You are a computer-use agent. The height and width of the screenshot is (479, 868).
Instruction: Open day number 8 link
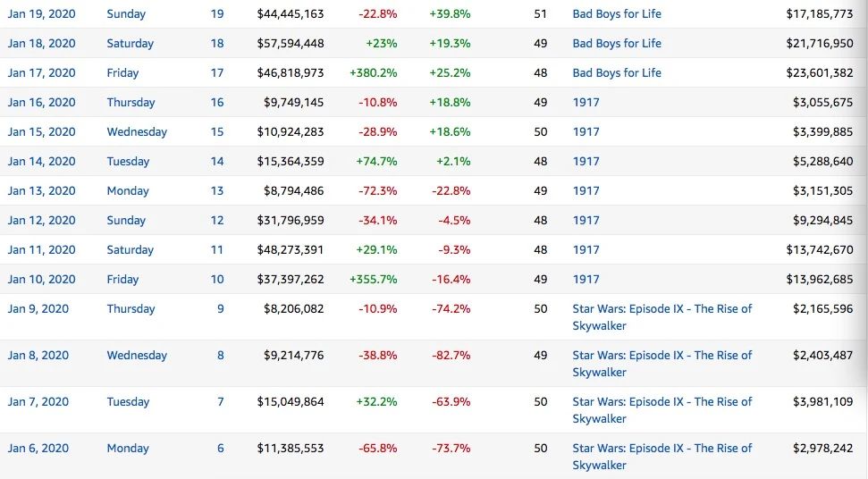coord(220,356)
